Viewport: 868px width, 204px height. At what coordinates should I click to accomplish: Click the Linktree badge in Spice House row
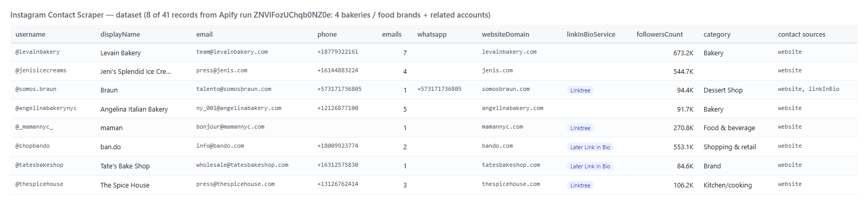580,185
